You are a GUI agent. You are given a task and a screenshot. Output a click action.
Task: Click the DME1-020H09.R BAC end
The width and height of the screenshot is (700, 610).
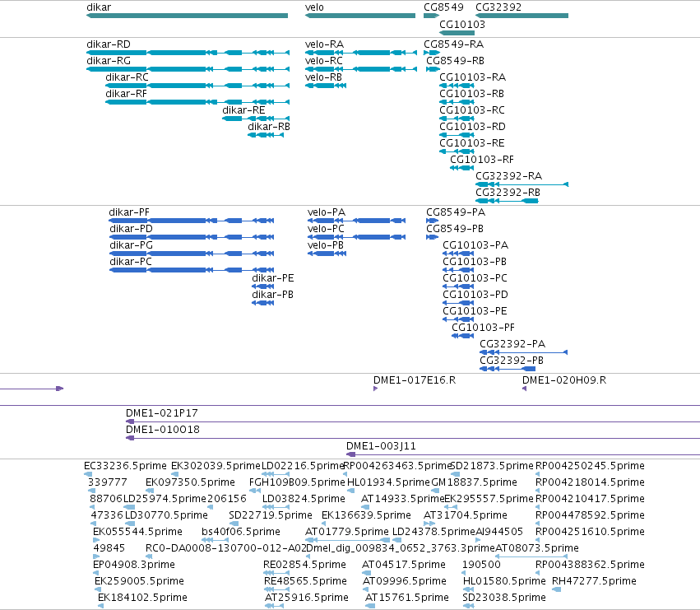click(524, 389)
